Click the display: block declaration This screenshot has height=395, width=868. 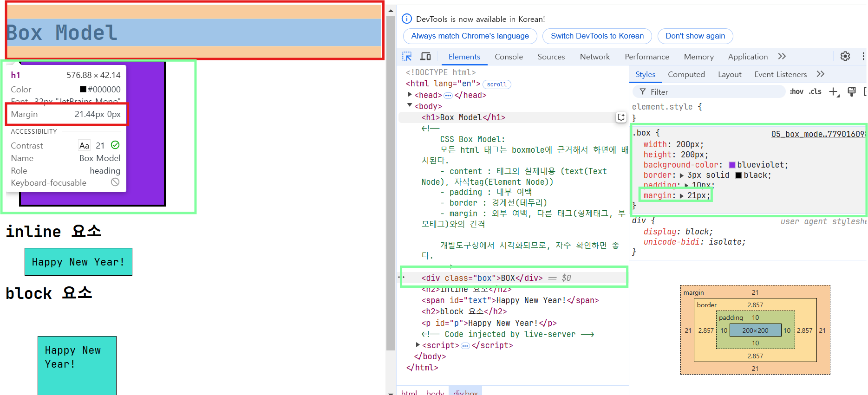pos(678,232)
